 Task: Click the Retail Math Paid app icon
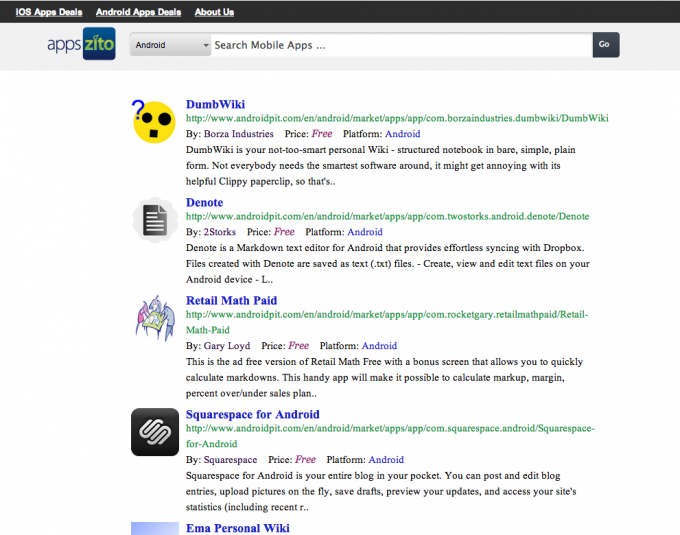point(155,318)
